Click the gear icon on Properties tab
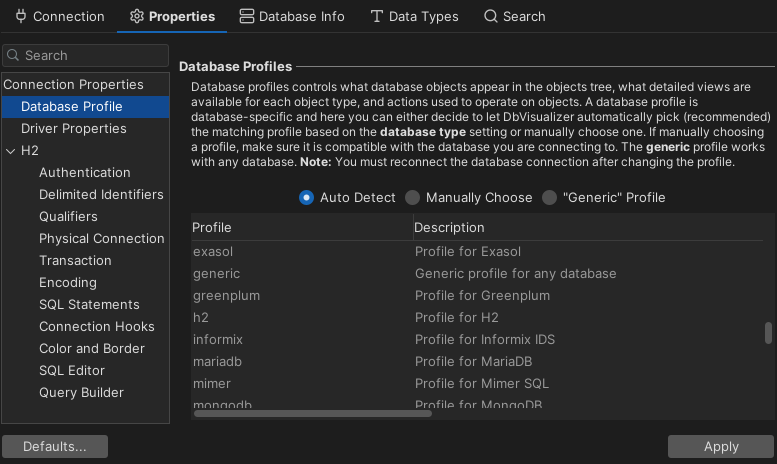Screen dimensions: 777x464 [x=137, y=16]
